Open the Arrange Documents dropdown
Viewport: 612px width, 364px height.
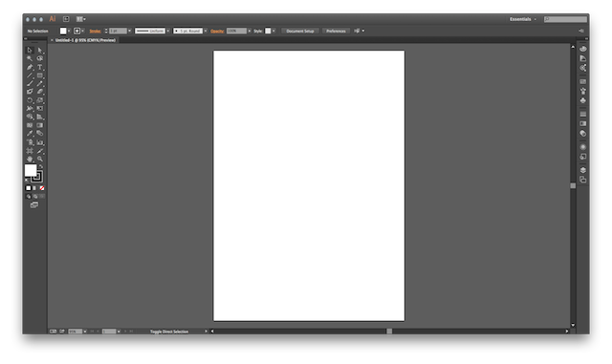pos(80,19)
